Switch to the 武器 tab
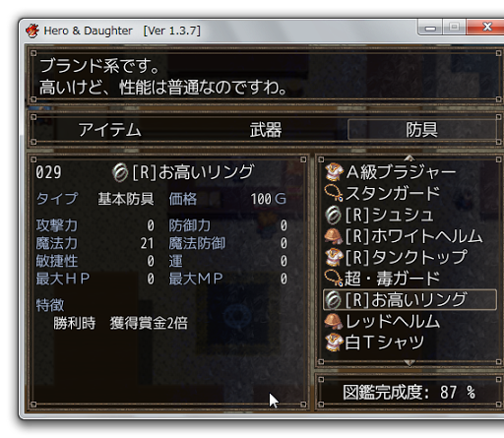The image size is (504, 438). pyautogui.click(x=266, y=130)
